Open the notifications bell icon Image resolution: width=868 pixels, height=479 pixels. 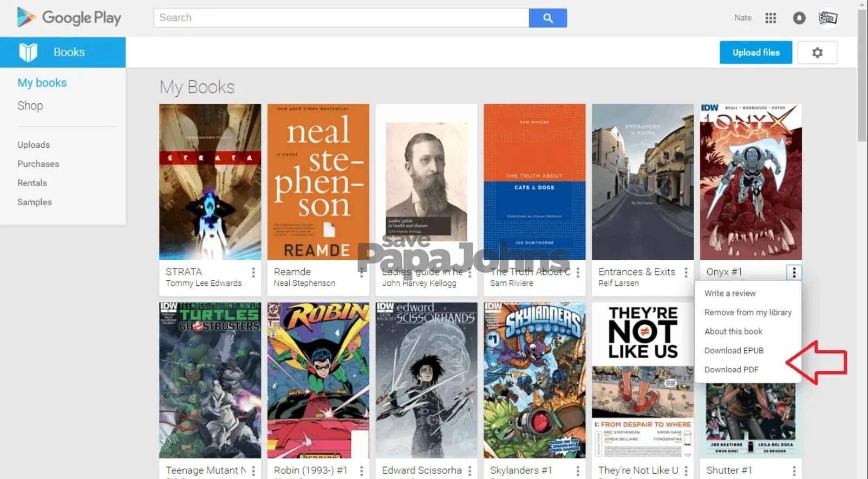coord(799,18)
